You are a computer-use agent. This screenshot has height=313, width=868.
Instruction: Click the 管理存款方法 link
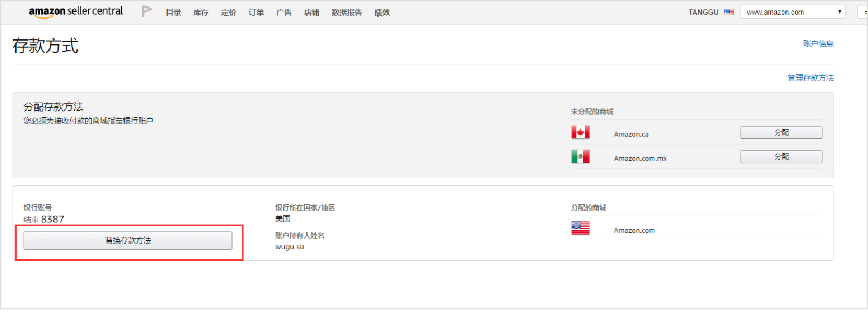[811, 78]
